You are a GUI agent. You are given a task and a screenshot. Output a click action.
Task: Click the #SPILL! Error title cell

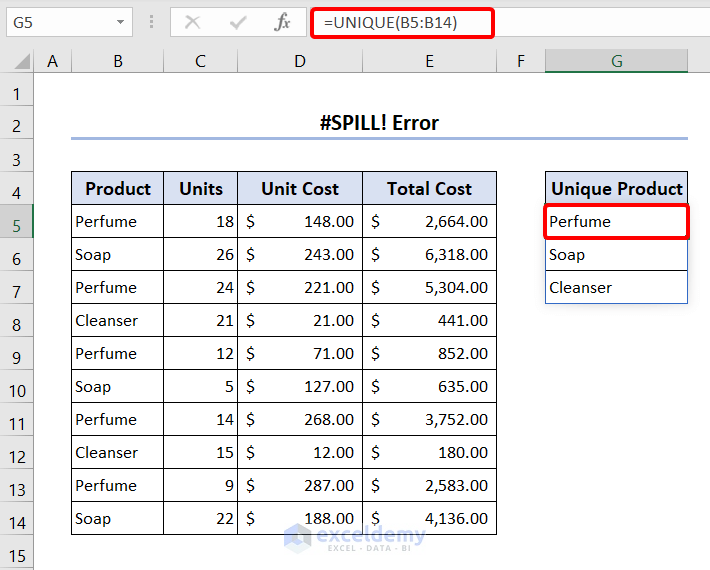(x=379, y=123)
